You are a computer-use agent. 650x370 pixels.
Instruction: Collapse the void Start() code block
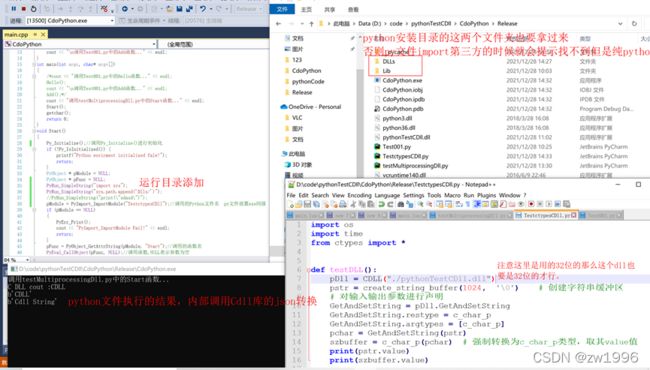click(34, 131)
